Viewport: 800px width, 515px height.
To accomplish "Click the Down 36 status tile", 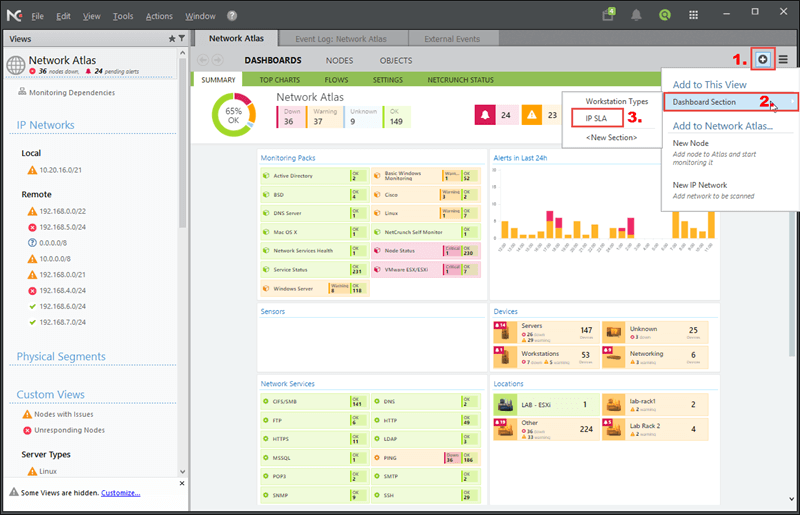I will [291, 117].
